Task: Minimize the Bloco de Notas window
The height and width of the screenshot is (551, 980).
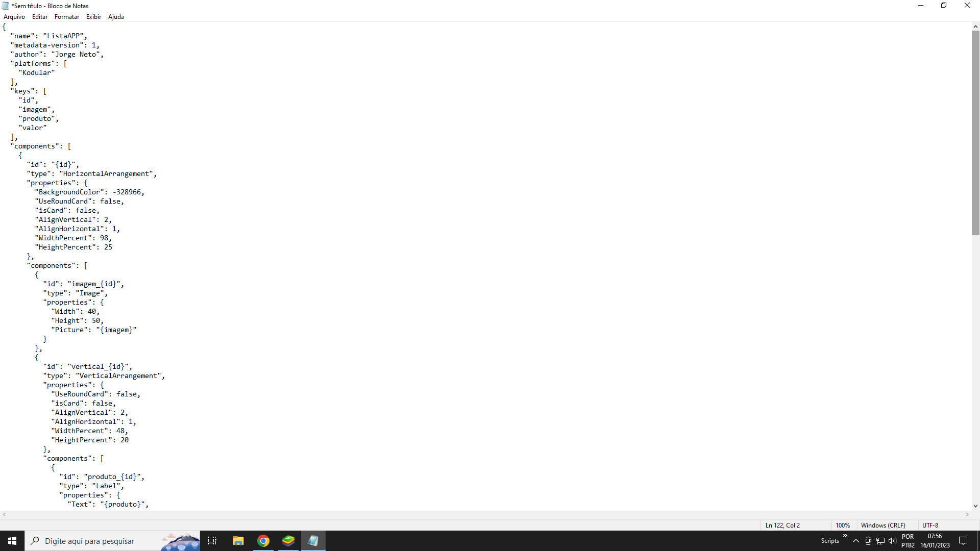Action: click(921, 6)
